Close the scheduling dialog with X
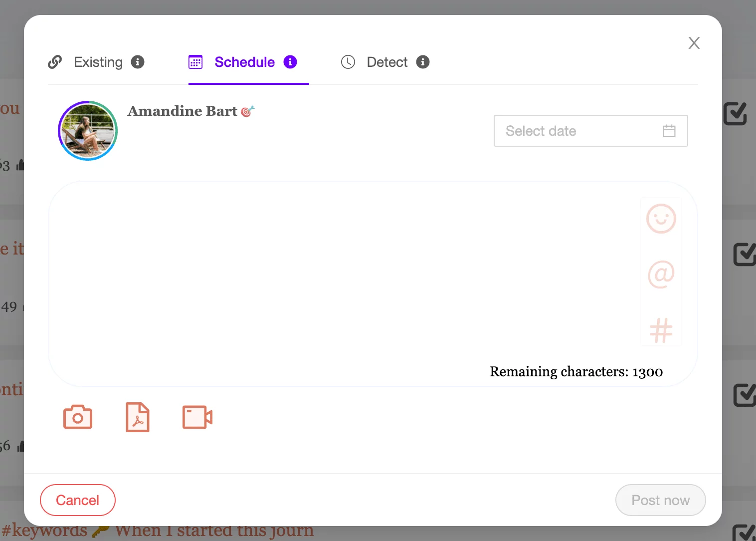Image resolution: width=756 pixels, height=541 pixels. pos(694,43)
